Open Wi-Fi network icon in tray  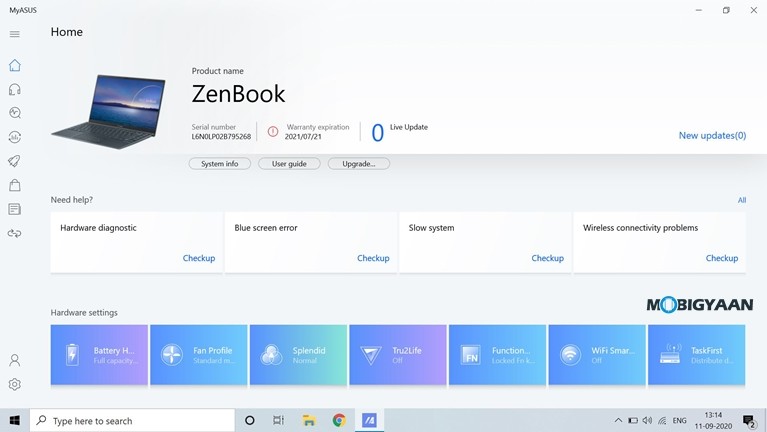point(662,420)
